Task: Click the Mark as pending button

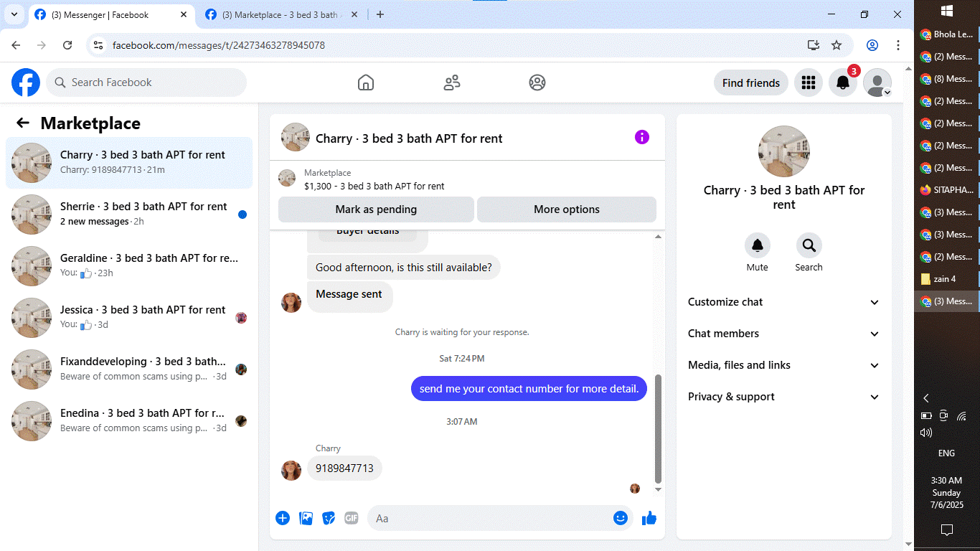Action: [376, 209]
